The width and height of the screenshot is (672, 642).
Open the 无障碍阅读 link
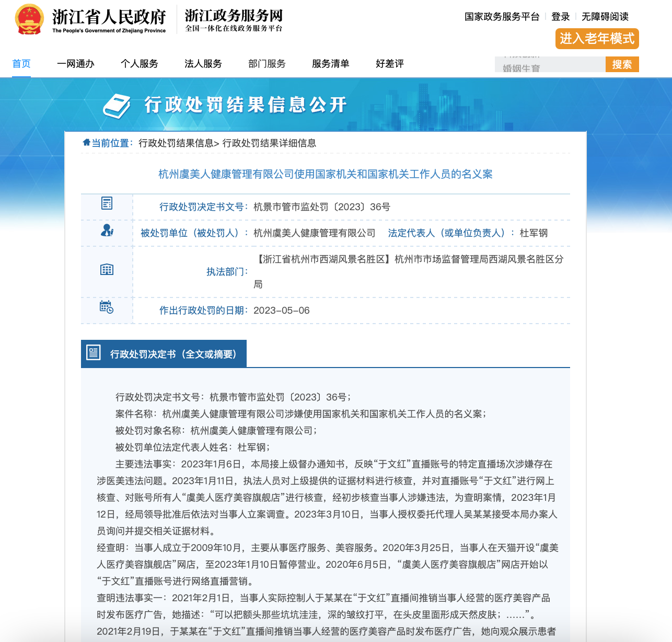click(x=605, y=17)
